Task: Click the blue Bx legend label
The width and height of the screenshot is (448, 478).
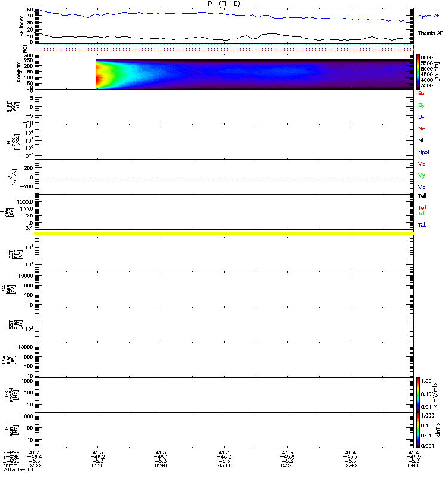Action: pos(421,117)
